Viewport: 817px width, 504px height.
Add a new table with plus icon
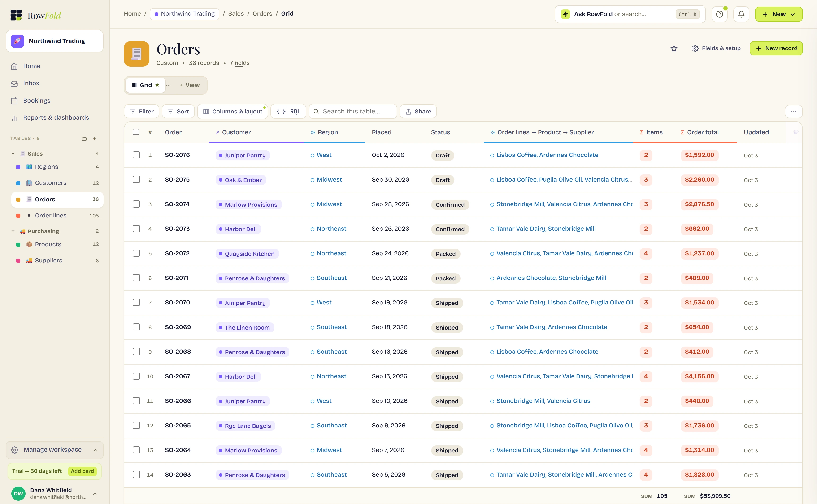(94, 139)
